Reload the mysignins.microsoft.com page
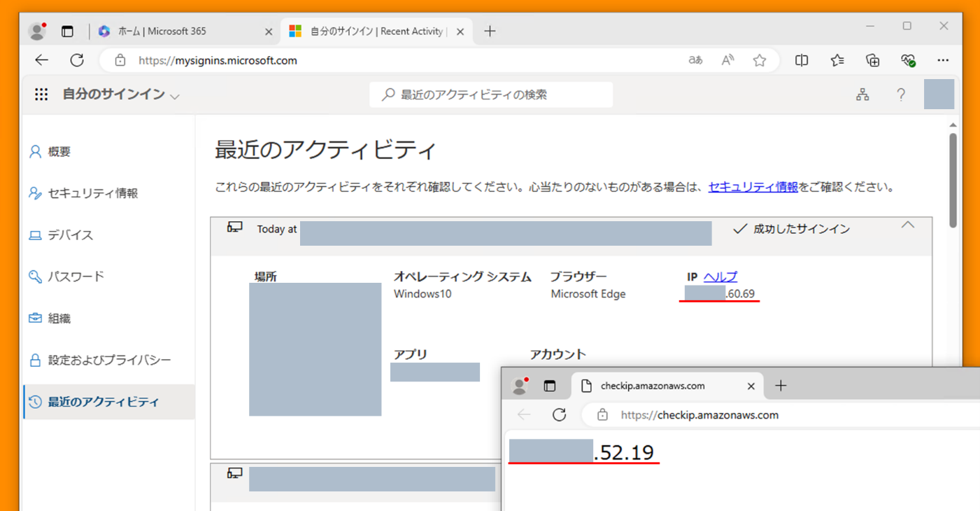The image size is (980, 511). [77, 60]
